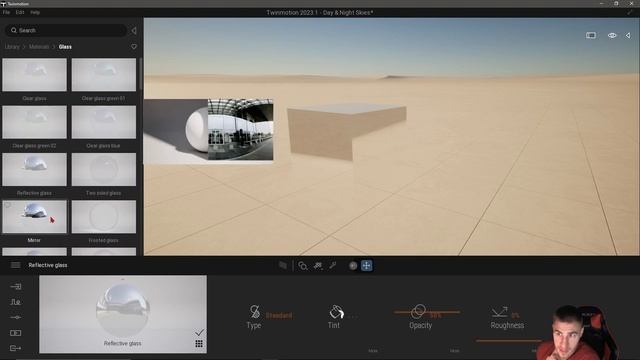The width and height of the screenshot is (640, 360).
Task: Click the Type material icon
Action: pos(255,311)
